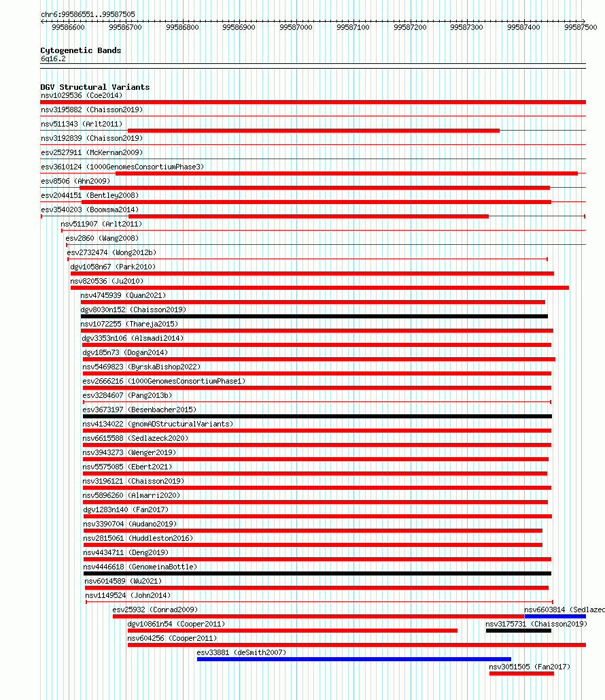Click the blue esv33881 variant bar
The width and height of the screenshot is (605, 700).
click(353, 659)
